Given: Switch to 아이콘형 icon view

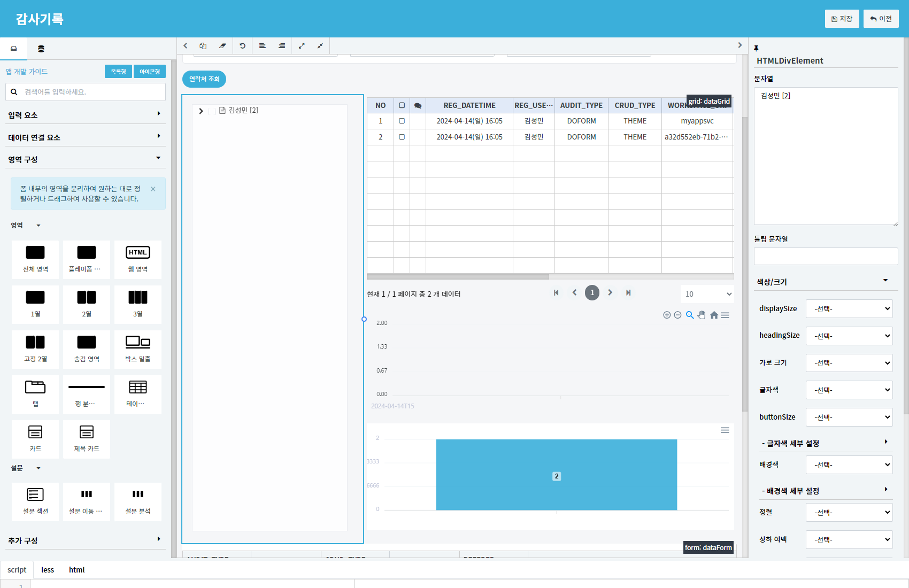Looking at the screenshot, I should [x=150, y=72].
